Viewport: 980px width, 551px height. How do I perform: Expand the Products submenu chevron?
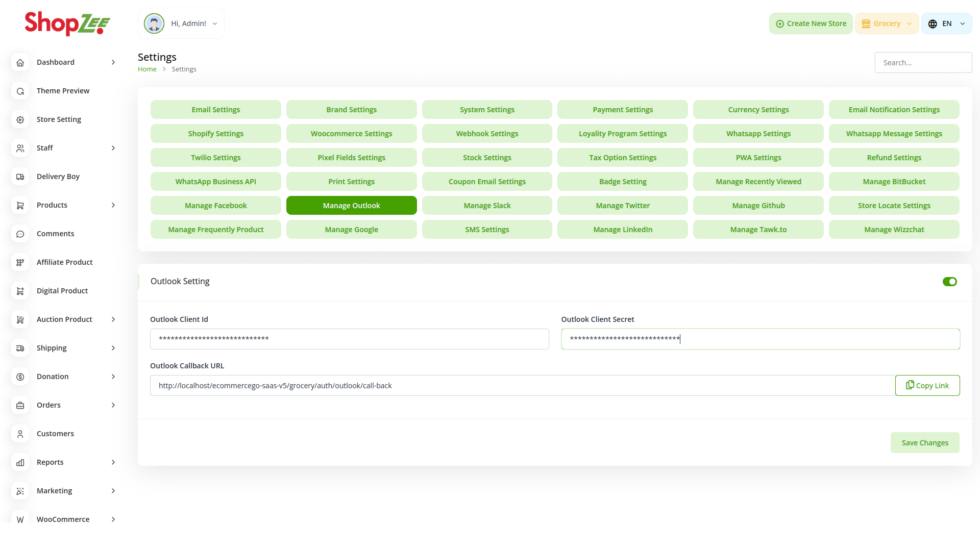tap(113, 205)
